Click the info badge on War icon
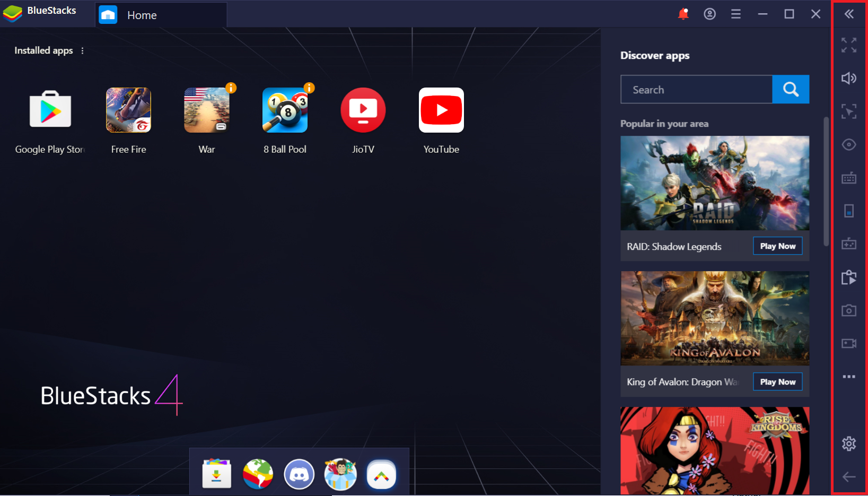The image size is (868, 496). 231,88
